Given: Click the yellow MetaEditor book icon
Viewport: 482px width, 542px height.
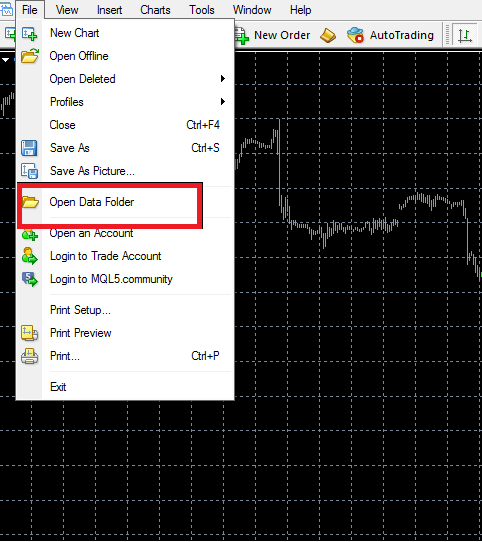Looking at the screenshot, I should pos(328,35).
